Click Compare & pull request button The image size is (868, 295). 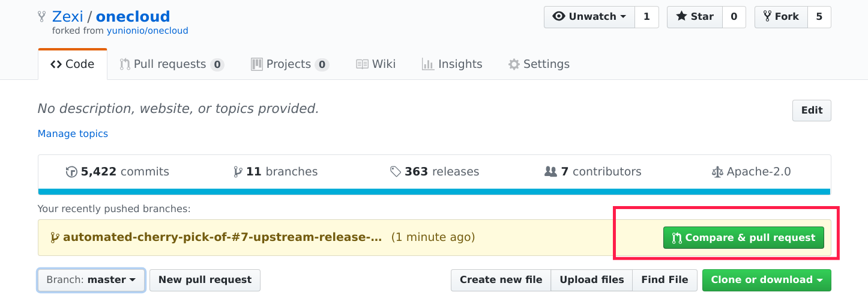(x=743, y=238)
